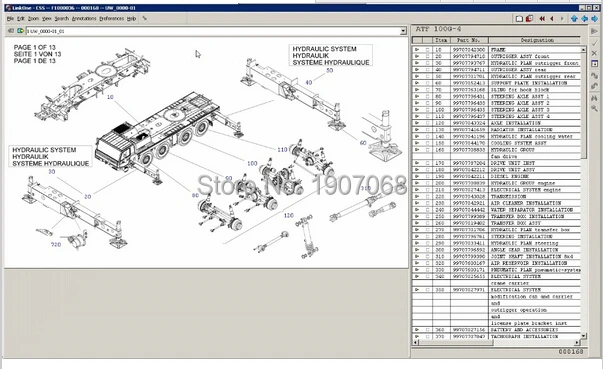This screenshot has height=369, width=603.
Task: Click the binoculars search icon
Action: [x=595, y=98]
